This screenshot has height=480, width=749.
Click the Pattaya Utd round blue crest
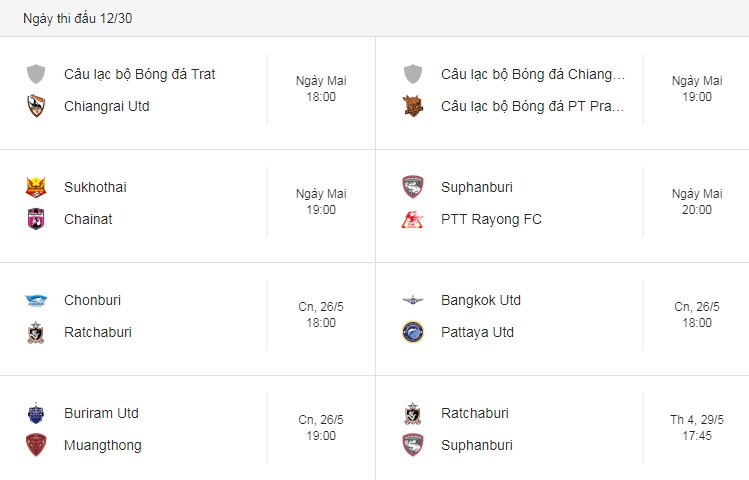(x=413, y=332)
